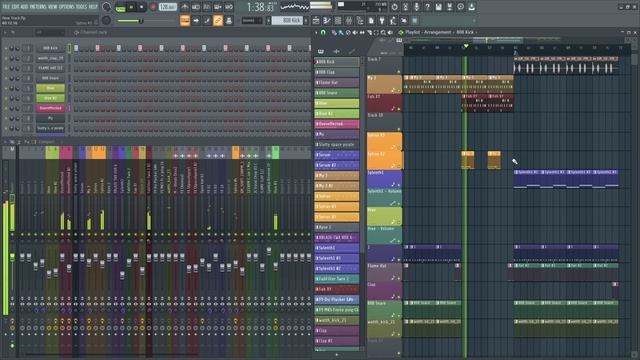Image resolution: width=640 pixels, height=360 pixels.
Task: Select the green Mve #2 channel button
Action: point(50,98)
